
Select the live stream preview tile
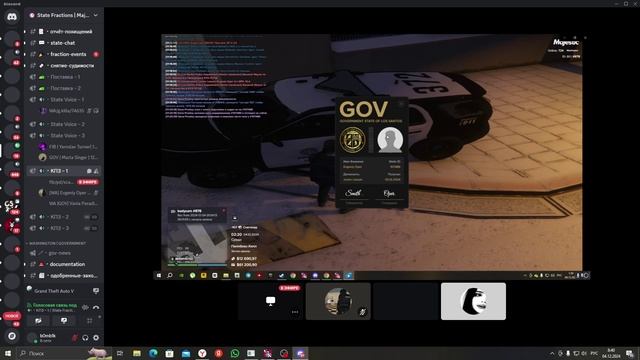(271, 301)
